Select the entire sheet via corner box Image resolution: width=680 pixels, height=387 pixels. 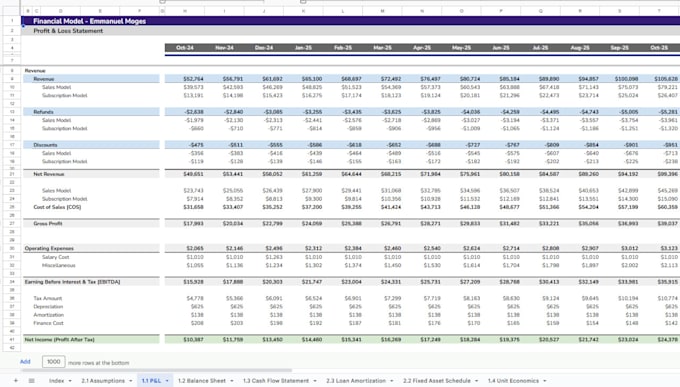(11, 11)
